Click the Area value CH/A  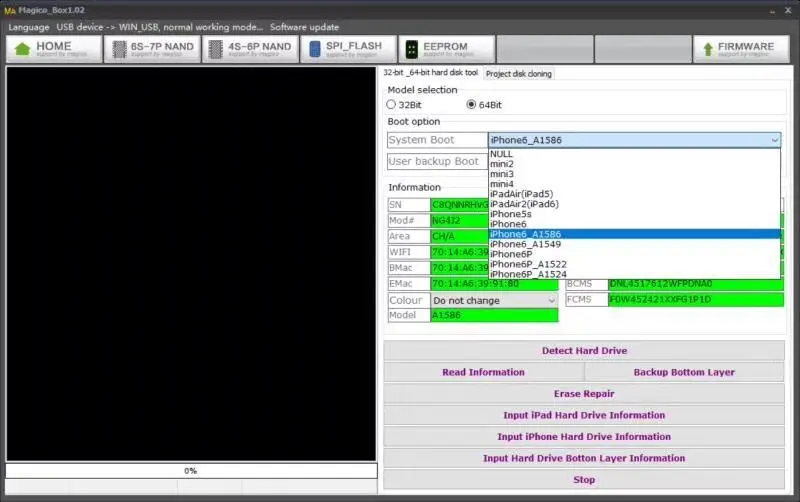point(460,236)
